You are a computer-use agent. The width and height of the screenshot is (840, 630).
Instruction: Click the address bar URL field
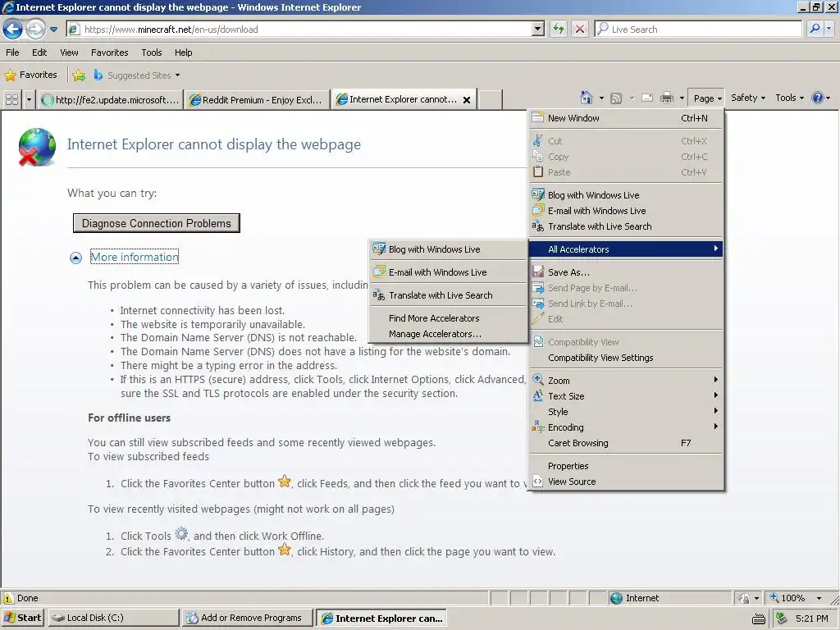coord(305,30)
